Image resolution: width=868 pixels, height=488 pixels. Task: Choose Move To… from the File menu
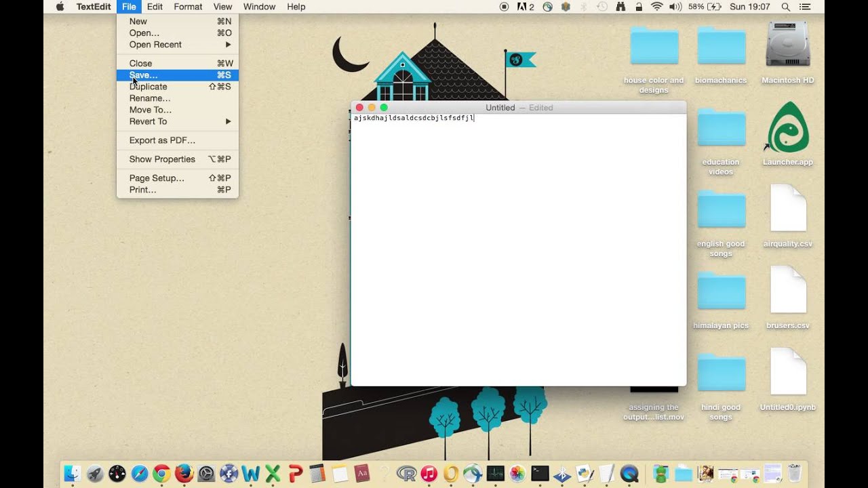tap(178, 110)
